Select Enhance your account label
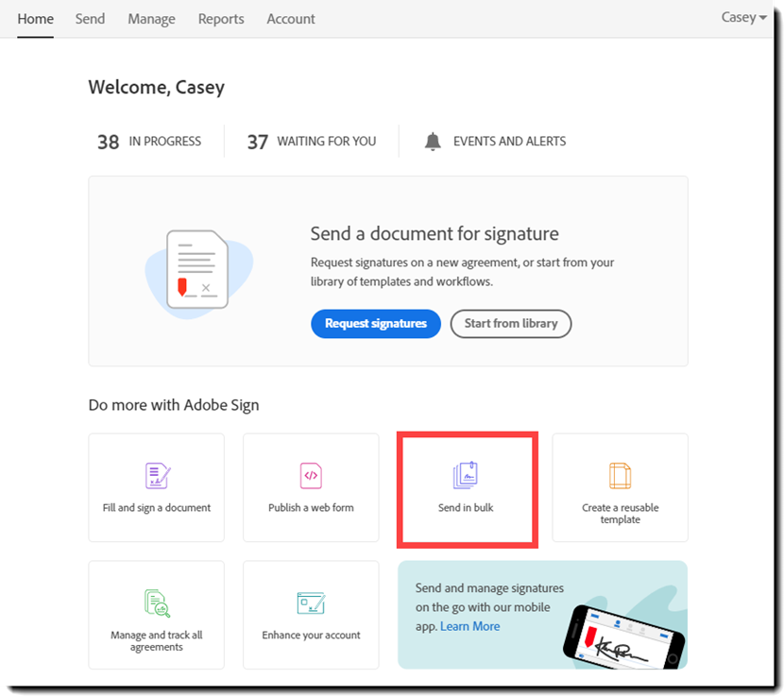Viewport: 784px width, 696px height. (x=311, y=635)
